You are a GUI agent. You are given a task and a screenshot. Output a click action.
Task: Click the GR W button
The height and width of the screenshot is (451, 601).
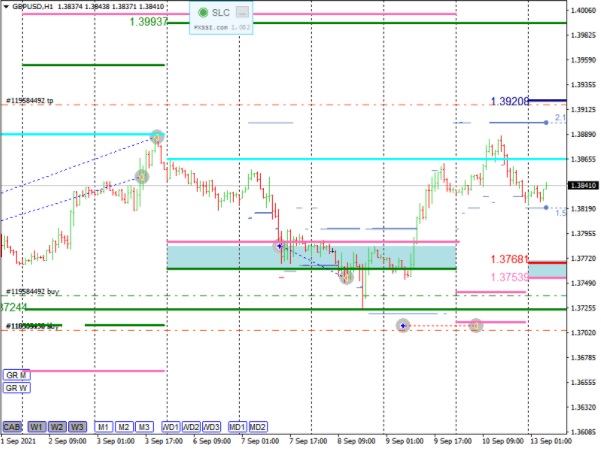click(x=16, y=388)
